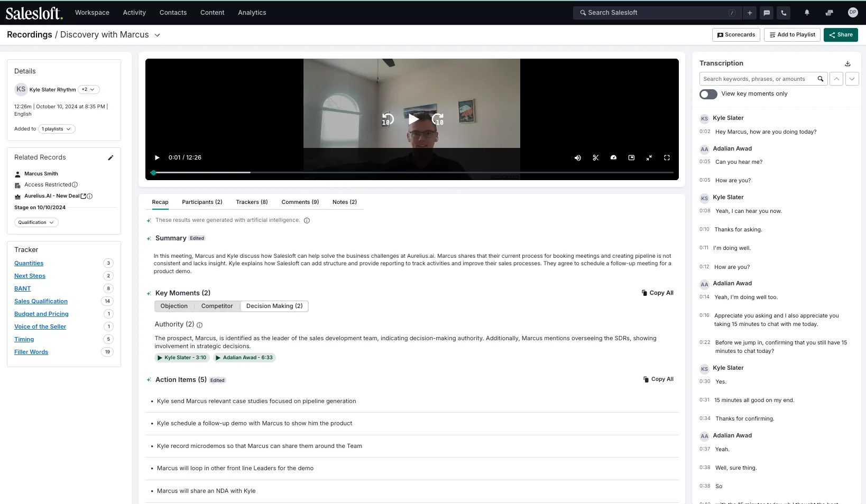
Task: Open the Trackers (8) tab
Action: [x=252, y=202]
